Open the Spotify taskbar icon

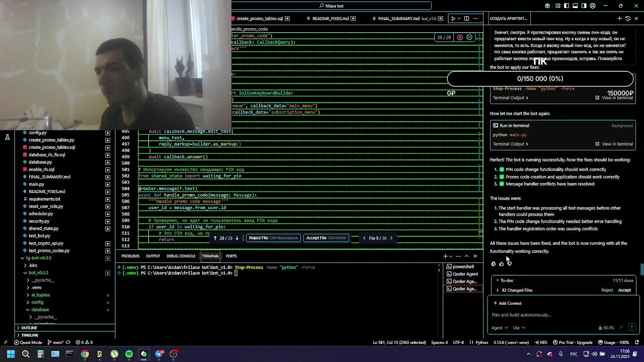(x=129, y=354)
